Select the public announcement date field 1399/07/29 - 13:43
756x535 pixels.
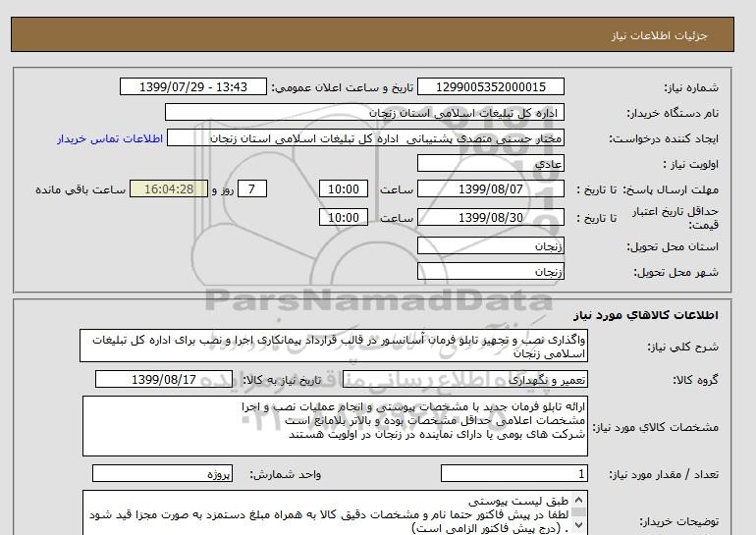192,86
